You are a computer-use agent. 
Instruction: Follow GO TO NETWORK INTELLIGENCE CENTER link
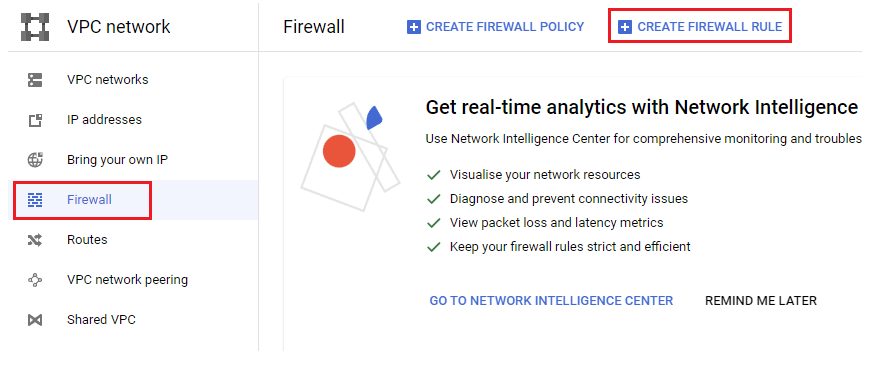[x=551, y=301]
